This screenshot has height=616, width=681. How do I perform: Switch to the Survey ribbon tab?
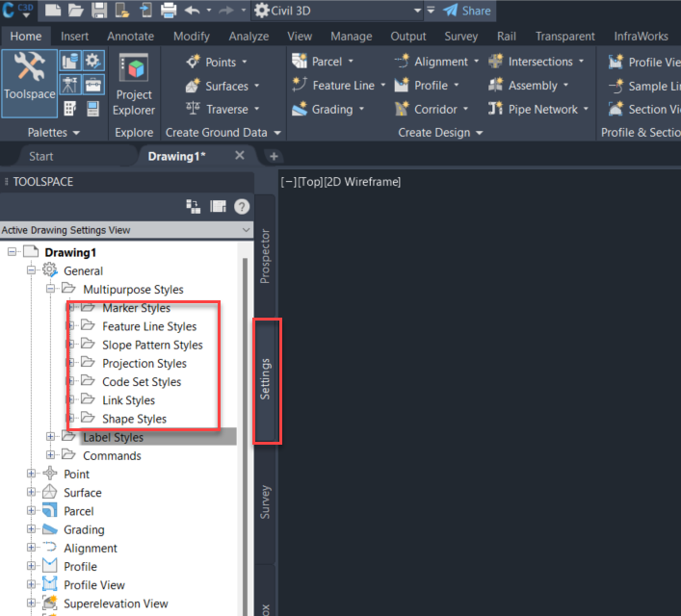pyautogui.click(x=460, y=36)
